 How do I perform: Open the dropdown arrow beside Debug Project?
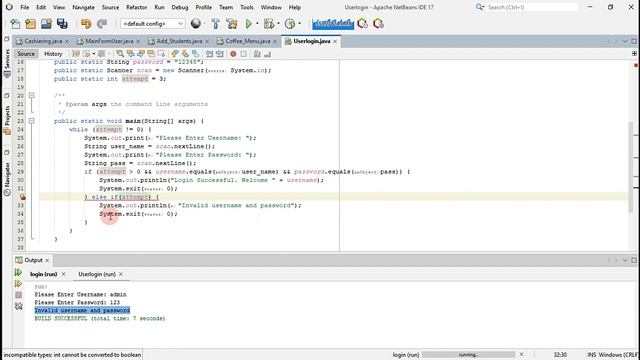coord(278,24)
